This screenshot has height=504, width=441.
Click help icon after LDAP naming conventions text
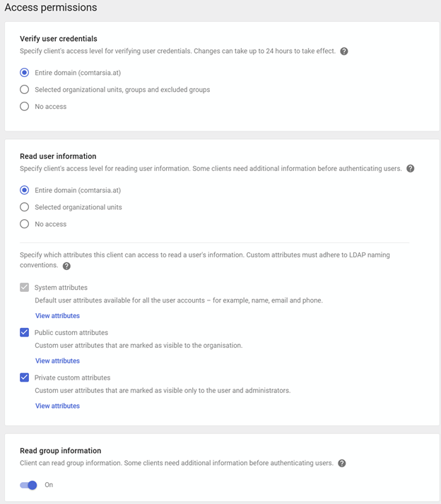point(67,266)
